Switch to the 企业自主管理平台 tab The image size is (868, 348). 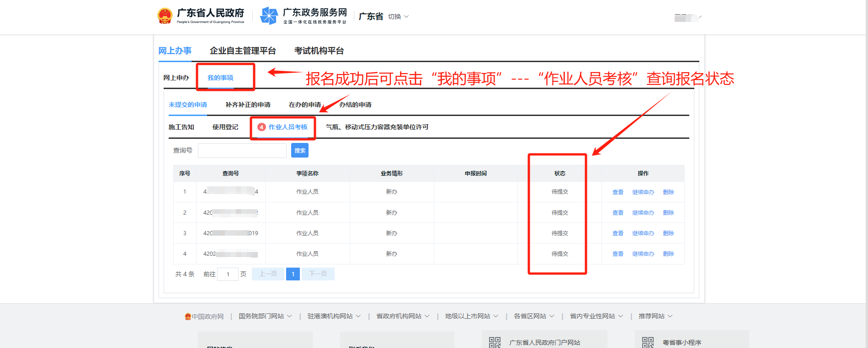pos(243,51)
